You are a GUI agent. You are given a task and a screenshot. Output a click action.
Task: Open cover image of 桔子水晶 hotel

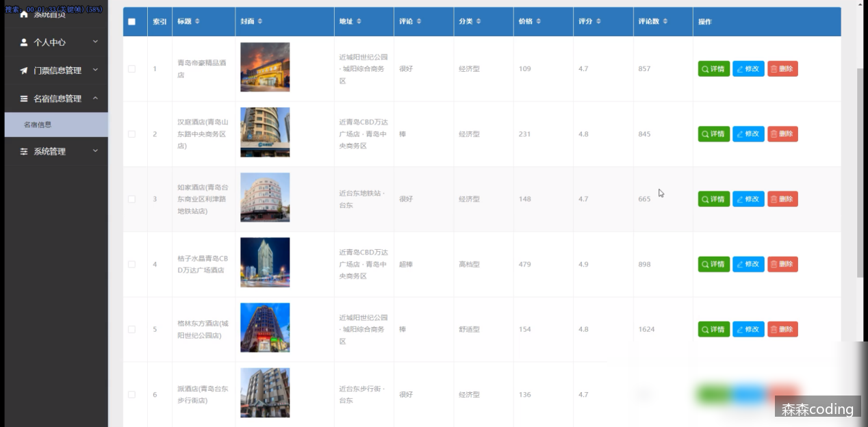(x=265, y=262)
